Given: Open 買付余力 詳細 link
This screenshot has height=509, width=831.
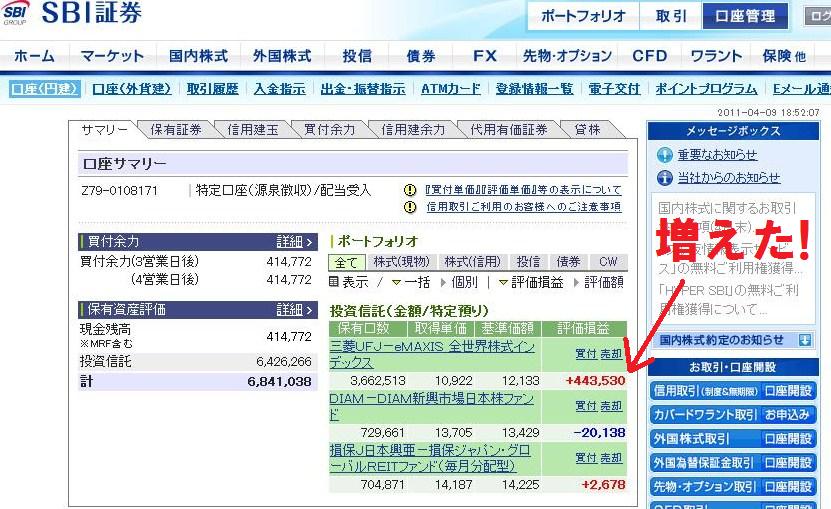Looking at the screenshot, I should coord(295,242).
